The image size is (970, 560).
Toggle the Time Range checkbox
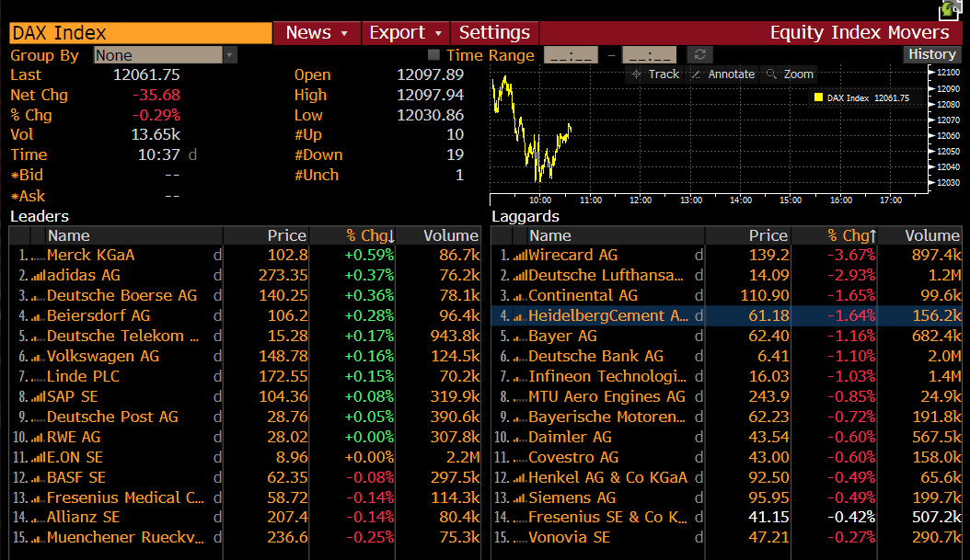pos(434,55)
